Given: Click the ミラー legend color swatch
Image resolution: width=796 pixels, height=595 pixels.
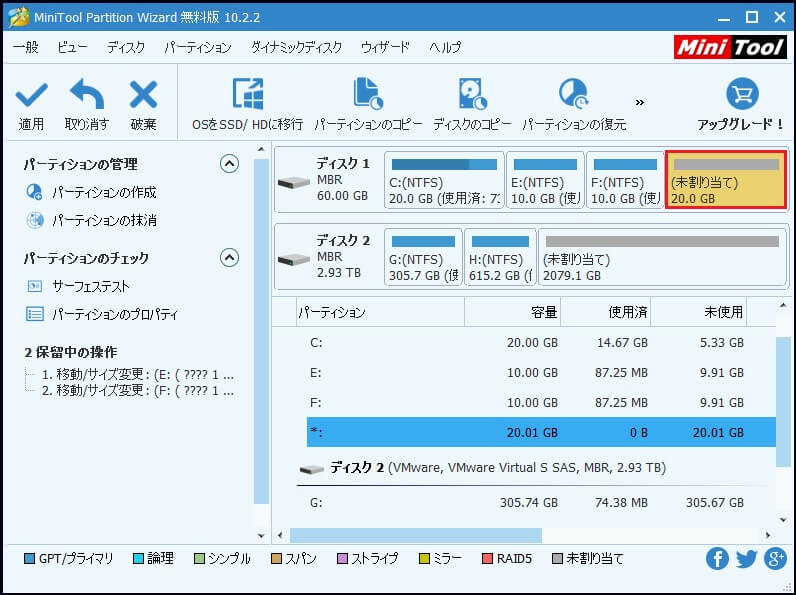Looking at the screenshot, I should 424,559.
